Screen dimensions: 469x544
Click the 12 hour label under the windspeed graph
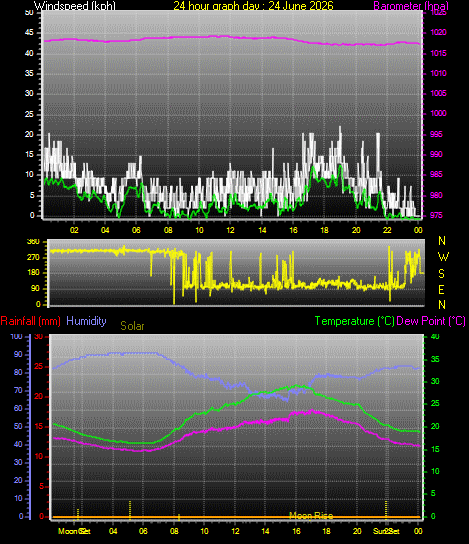pos(231,230)
